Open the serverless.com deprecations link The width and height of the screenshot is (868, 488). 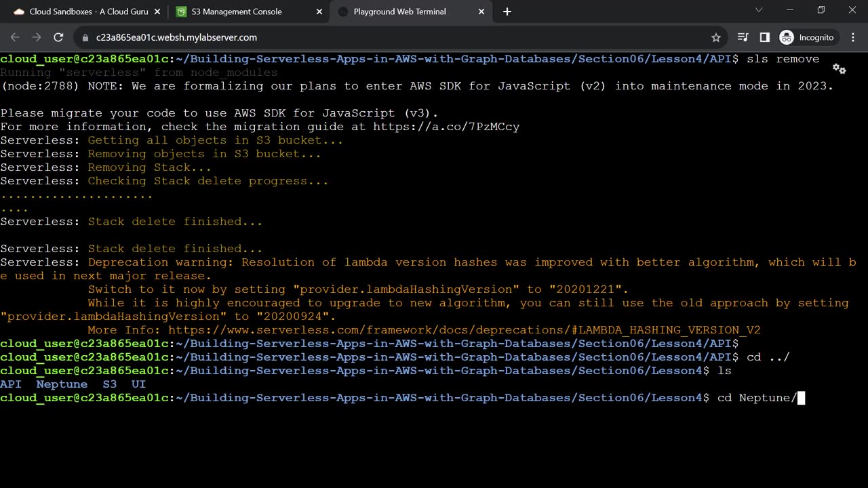coord(464,330)
